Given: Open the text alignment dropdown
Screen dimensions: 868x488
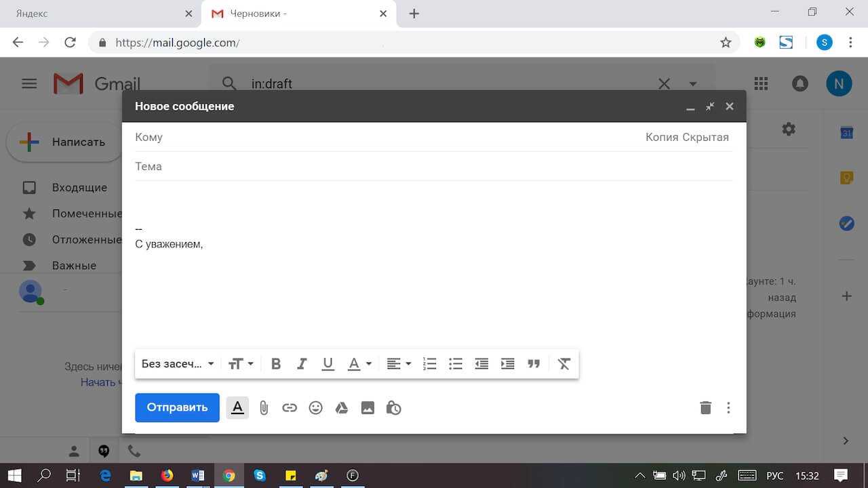Looking at the screenshot, I should point(399,364).
